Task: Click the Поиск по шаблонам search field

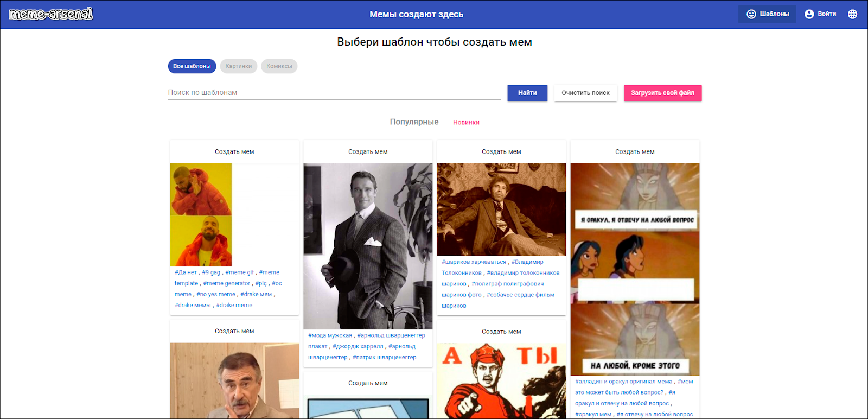Action: pos(334,93)
